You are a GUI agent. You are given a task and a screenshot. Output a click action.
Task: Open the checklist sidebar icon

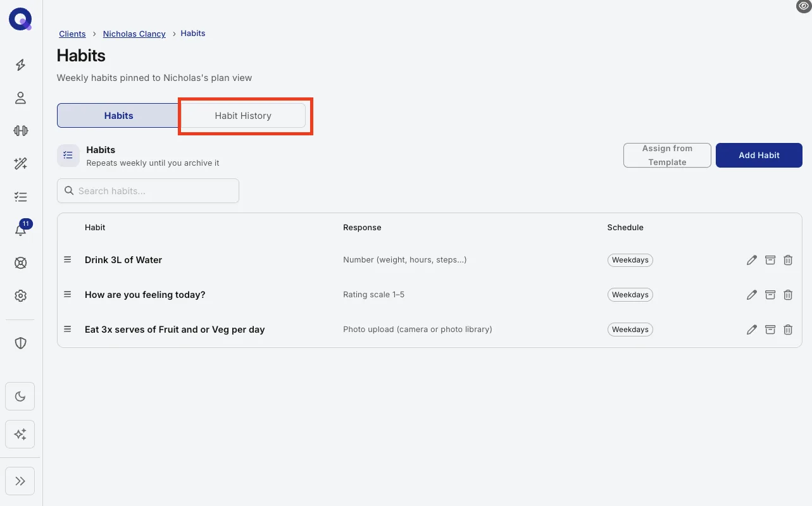pyautogui.click(x=20, y=197)
